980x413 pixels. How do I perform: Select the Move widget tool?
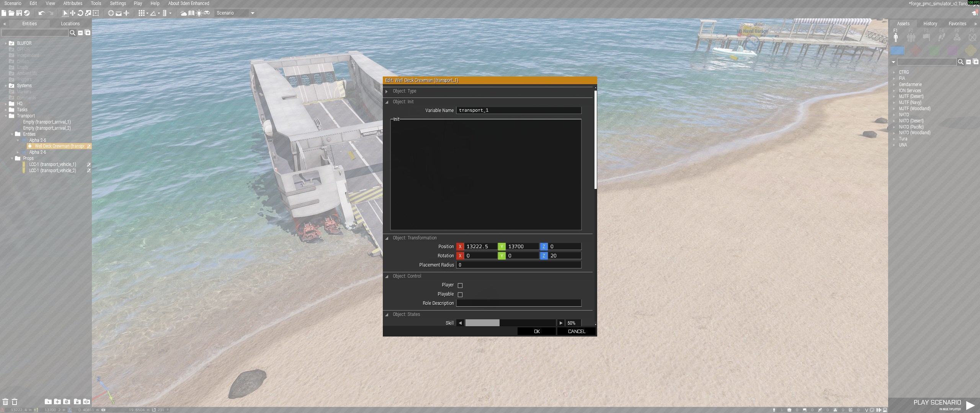(x=73, y=13)
